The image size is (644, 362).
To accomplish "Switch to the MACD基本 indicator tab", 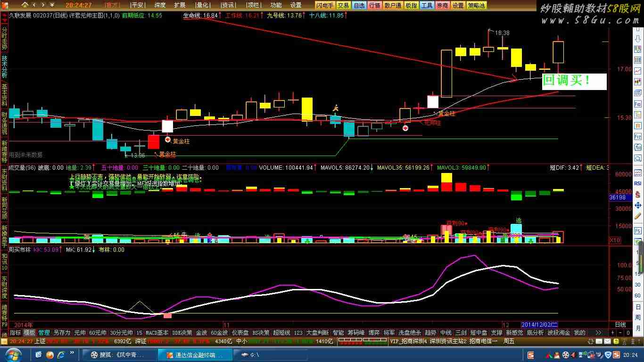I will coord(157,333).
